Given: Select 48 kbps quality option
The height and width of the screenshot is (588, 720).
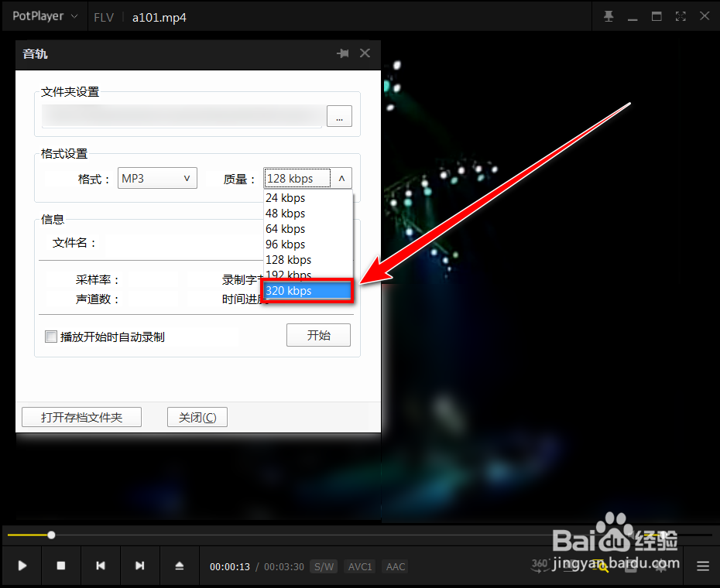Looking at the screenshot, I should [x=307, y=214].
